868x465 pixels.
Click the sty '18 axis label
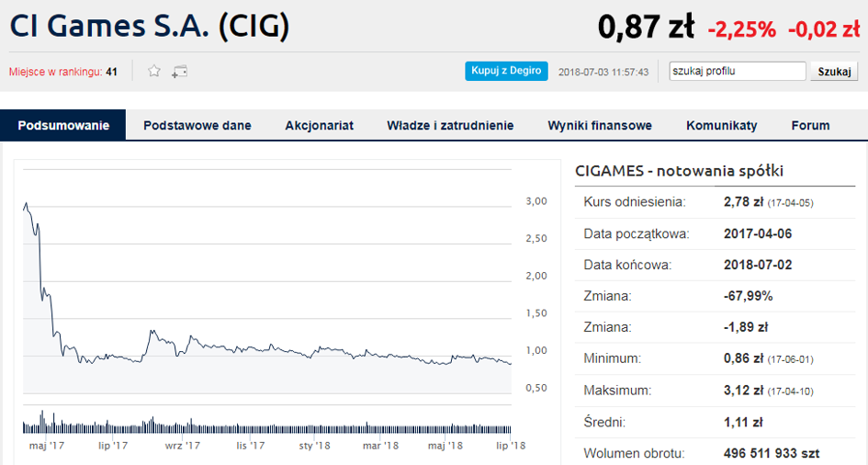tap(314, 446)
